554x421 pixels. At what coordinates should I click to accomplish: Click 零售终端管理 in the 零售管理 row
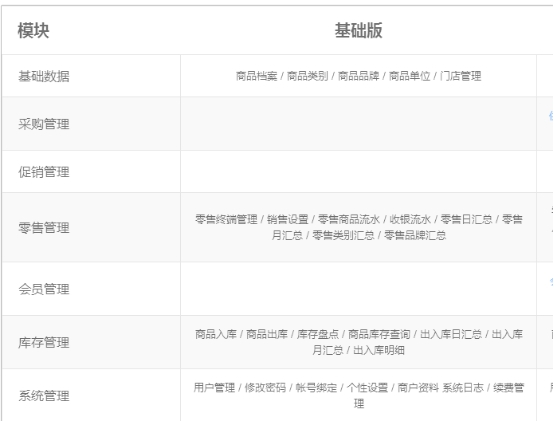point(226,219)
